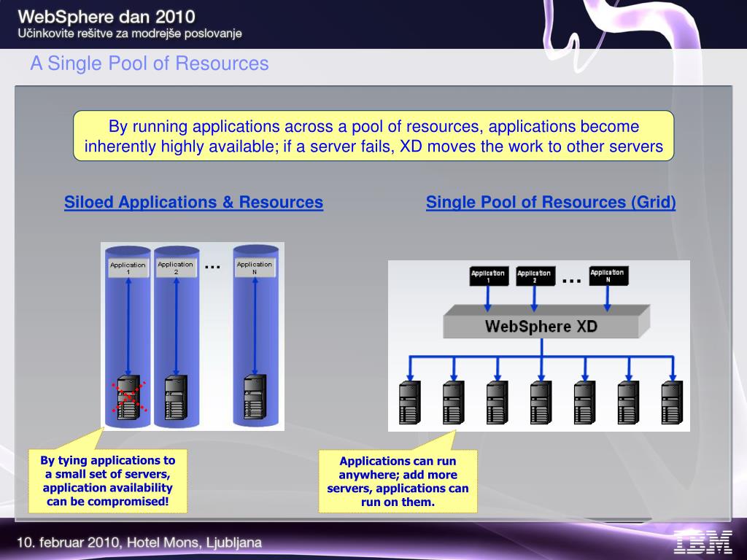Click the 'Single Pool of Resources (Grid)' link
This screenshot has height=560, width=747.
551,202
